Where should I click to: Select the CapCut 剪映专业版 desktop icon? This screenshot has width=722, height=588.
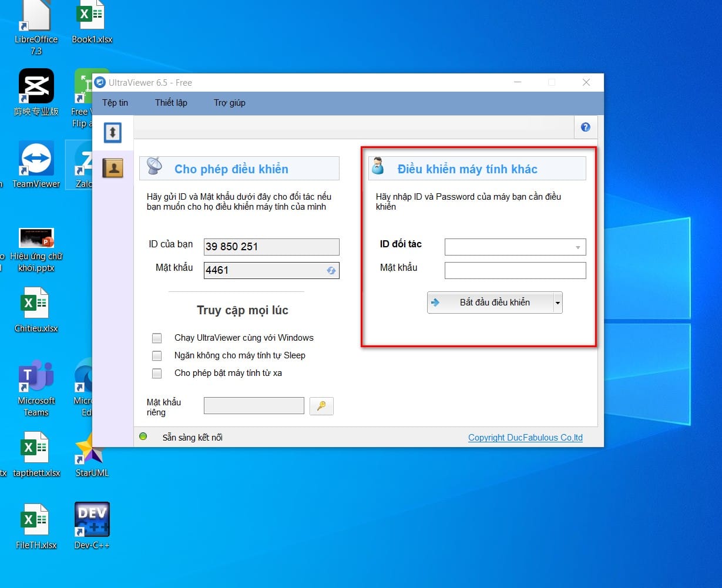[x=36, y=92]
